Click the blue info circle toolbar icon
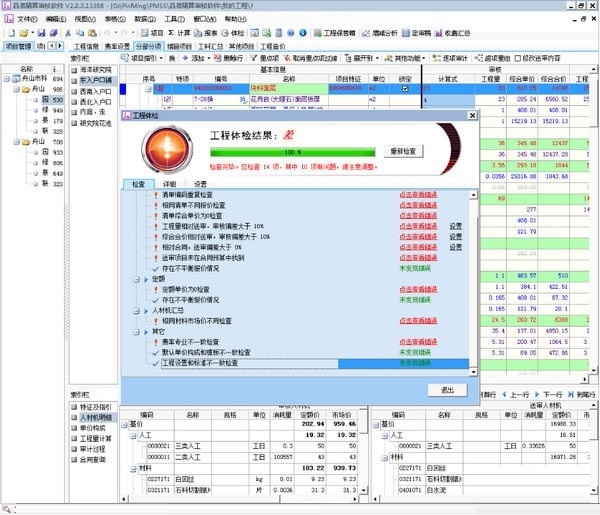 303,33
